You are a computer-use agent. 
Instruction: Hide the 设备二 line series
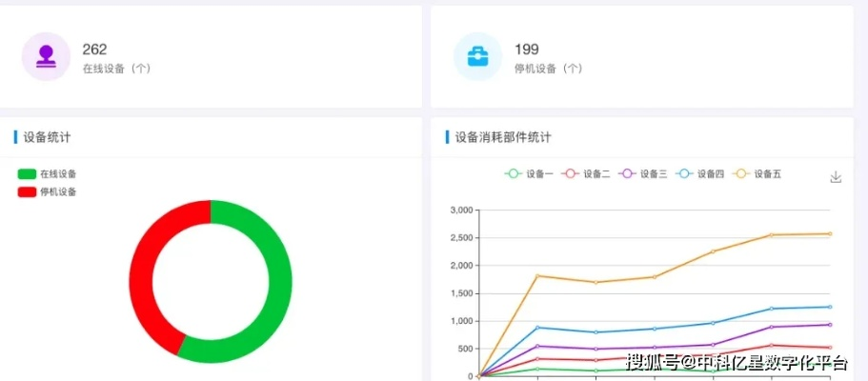pyautogui.click(x=587, y=174)
